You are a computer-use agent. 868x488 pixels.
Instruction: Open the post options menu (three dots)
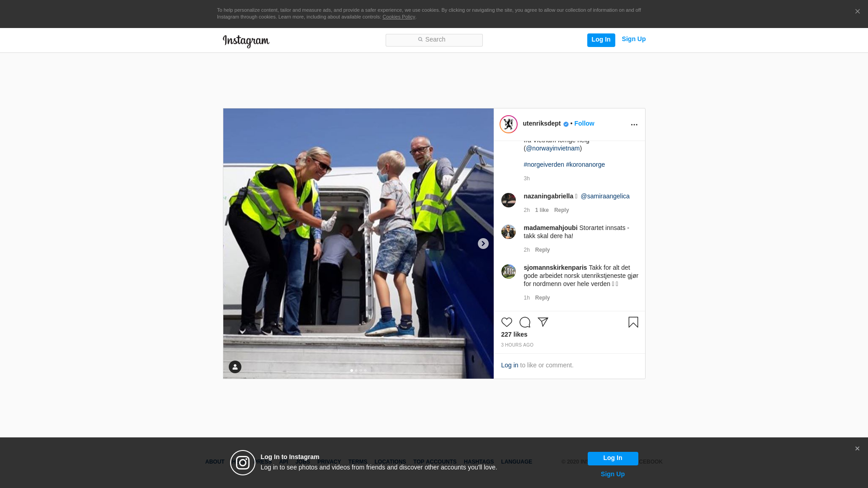(634, 125)
